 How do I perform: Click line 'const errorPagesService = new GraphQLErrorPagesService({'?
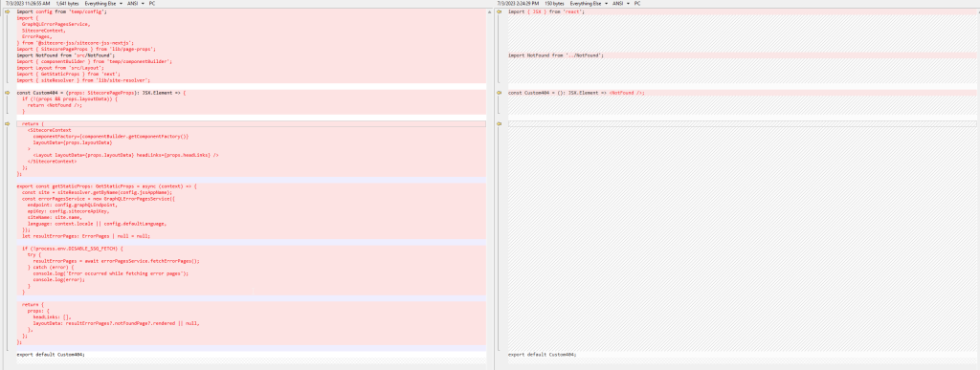(x=100, y=199)
